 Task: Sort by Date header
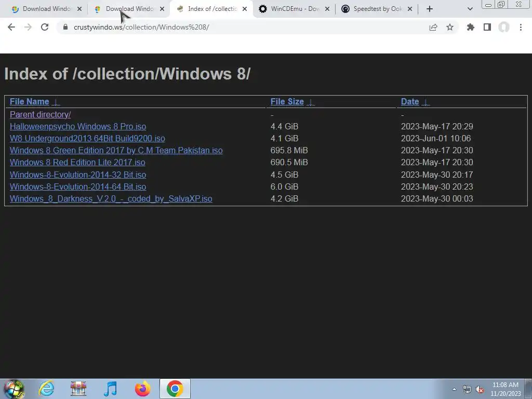pyautogui.click(x=410, y=101)
